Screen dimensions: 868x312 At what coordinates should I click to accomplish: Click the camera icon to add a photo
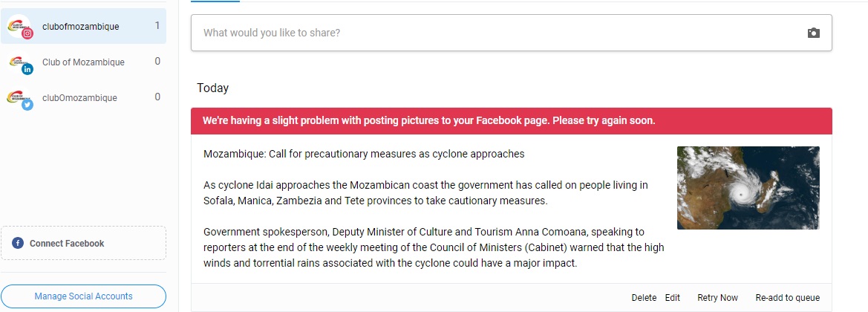click(814, 33)
